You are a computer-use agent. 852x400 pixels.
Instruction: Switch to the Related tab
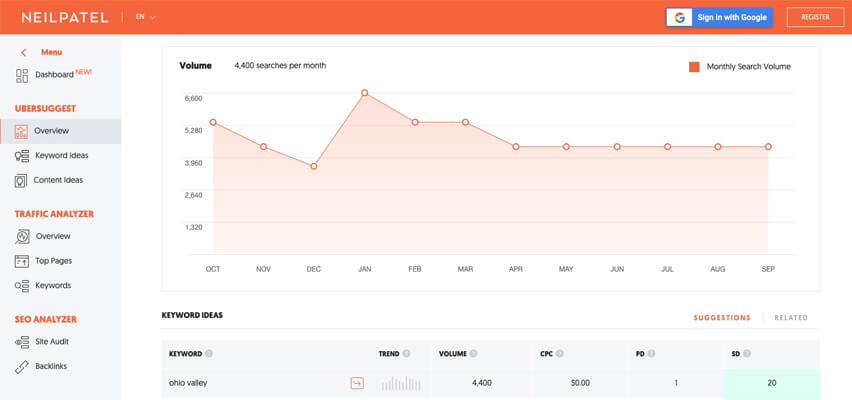coord(790,318)
